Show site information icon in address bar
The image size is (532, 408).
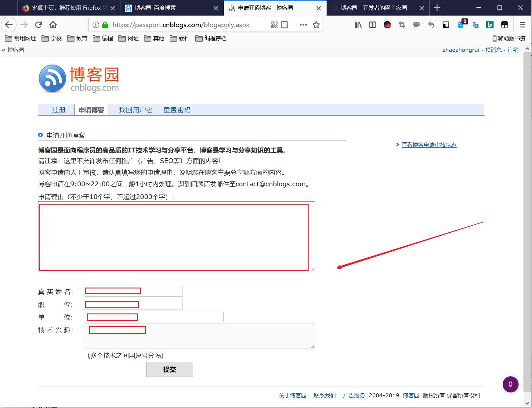pos(96,25)
